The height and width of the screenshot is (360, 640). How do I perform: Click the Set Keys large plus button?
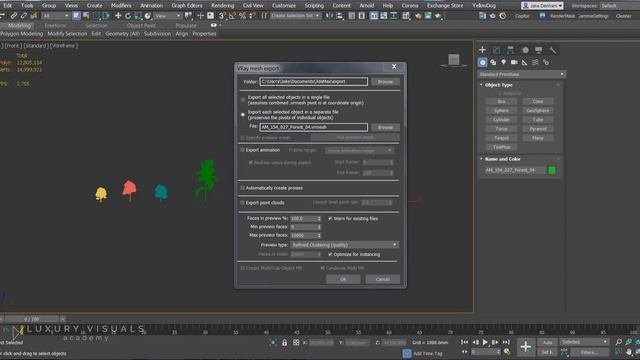coord(526,347)
